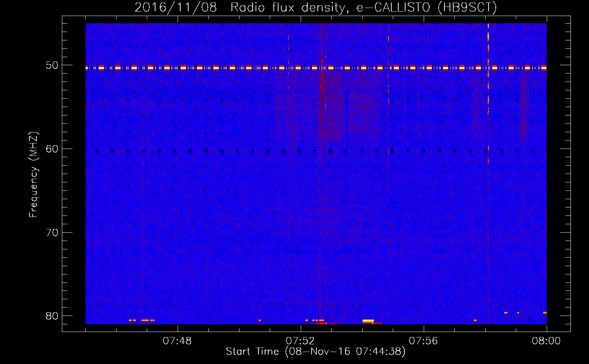
Task: Click the plot title 'Radio flux density, e-CALLISTO (HB9SCT)'
Action: coord(364,7)
